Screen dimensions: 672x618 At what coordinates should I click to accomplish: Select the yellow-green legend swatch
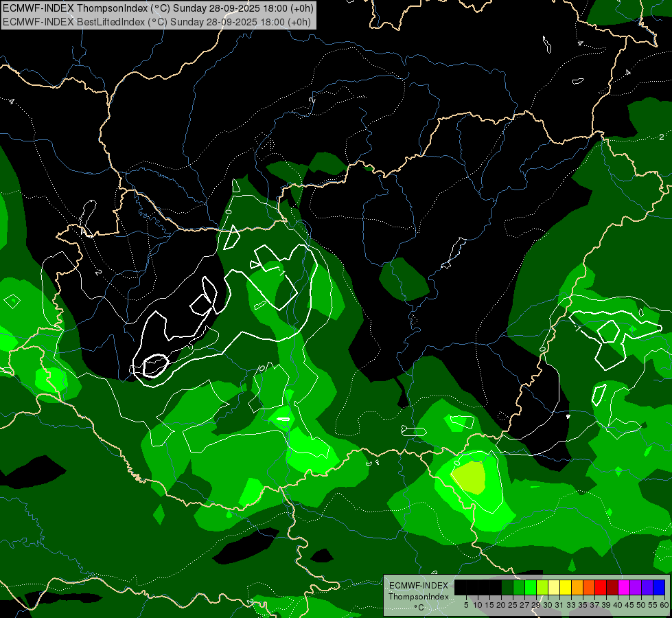542,587
